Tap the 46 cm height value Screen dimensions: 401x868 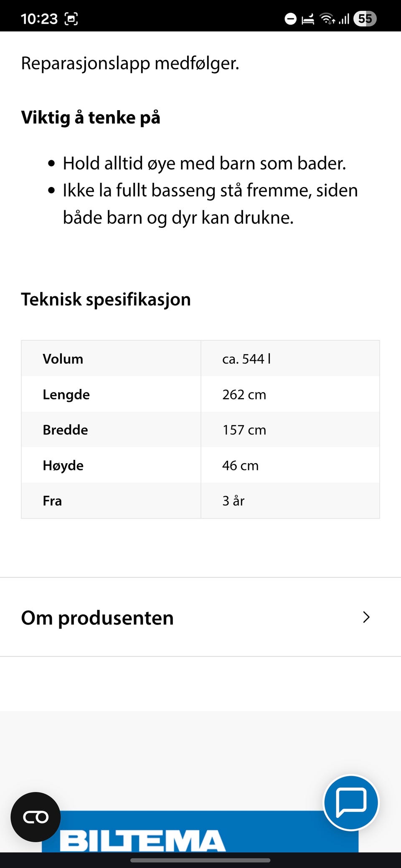tap(240, 465)
